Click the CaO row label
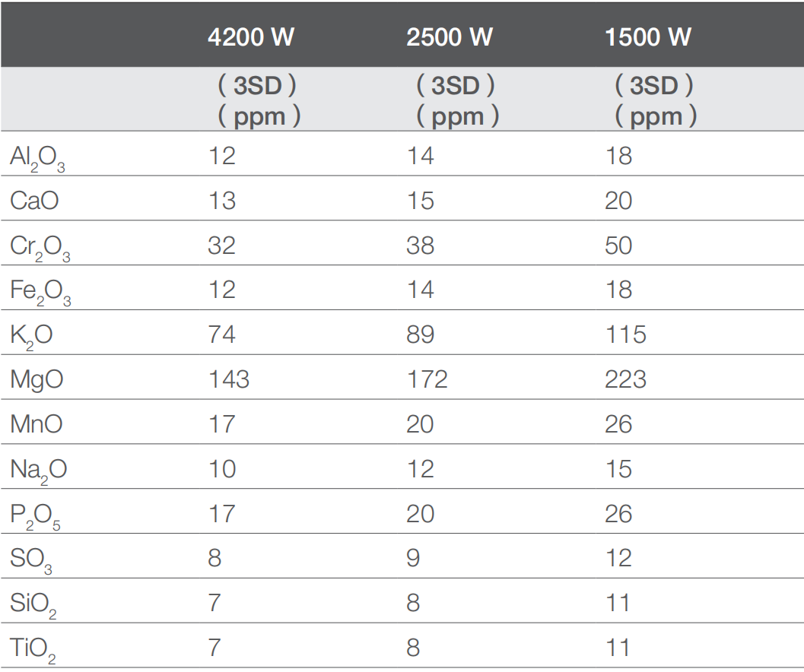Image resolution: width=804 pixels, height=672 pixels. coord(34,201)
